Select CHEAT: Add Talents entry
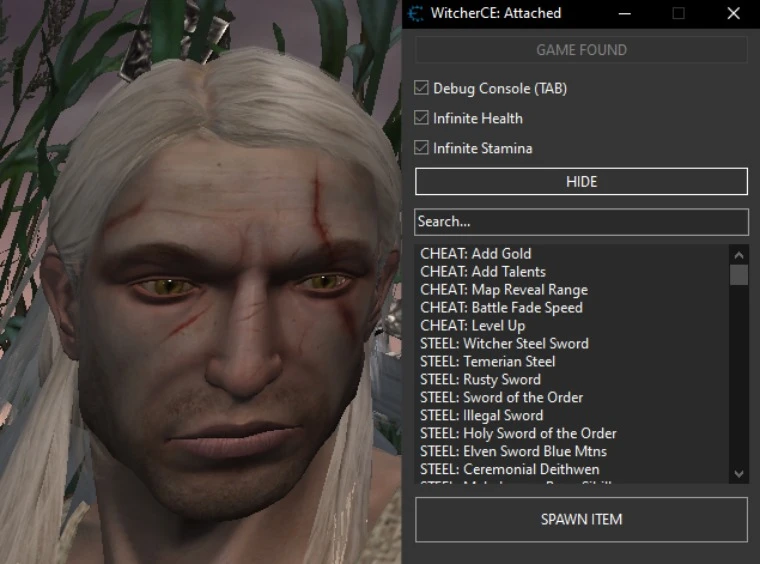Screen dimensions: 760x564 (x=483, y=272)
